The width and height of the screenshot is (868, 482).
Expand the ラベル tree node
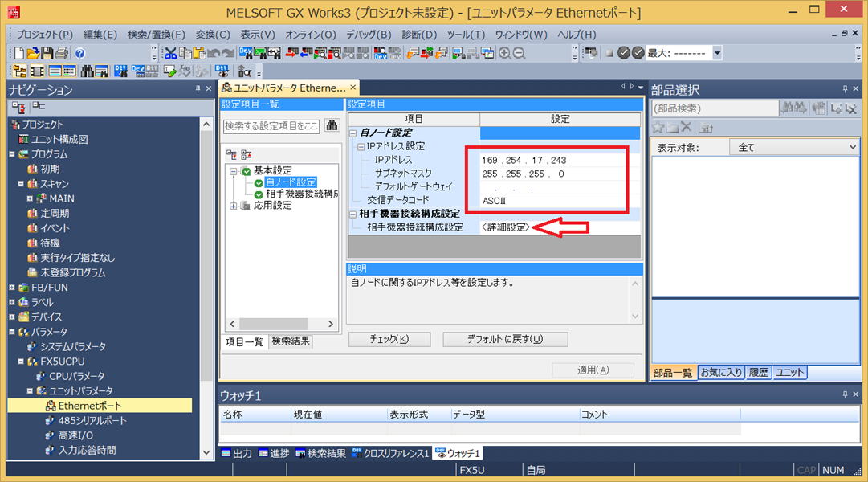pos(11,302)
